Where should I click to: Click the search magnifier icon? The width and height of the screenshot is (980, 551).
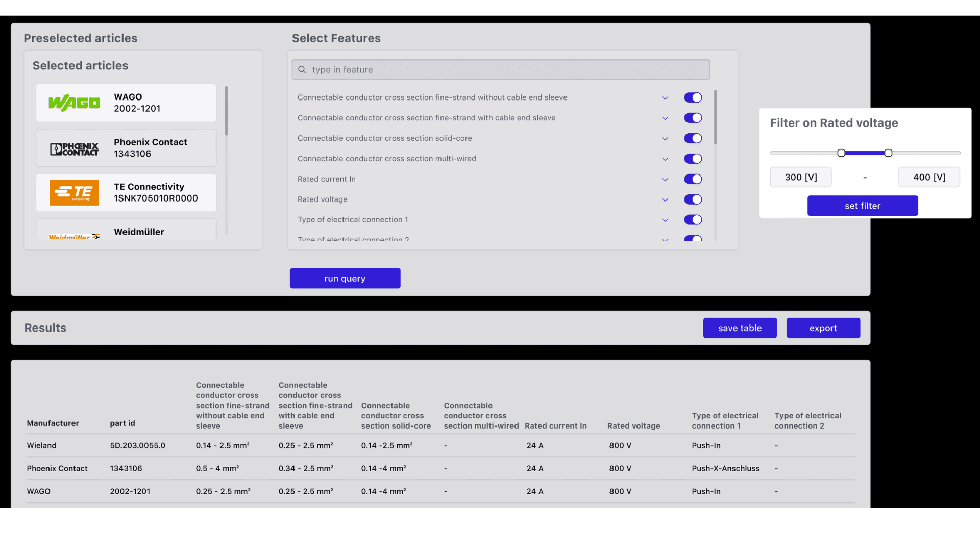coord(302,70)
